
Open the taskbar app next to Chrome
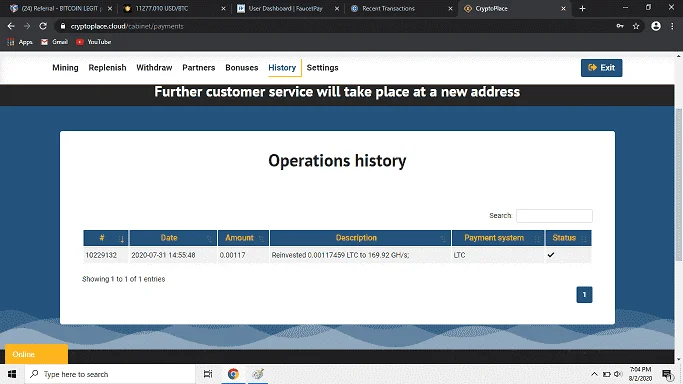258,374
